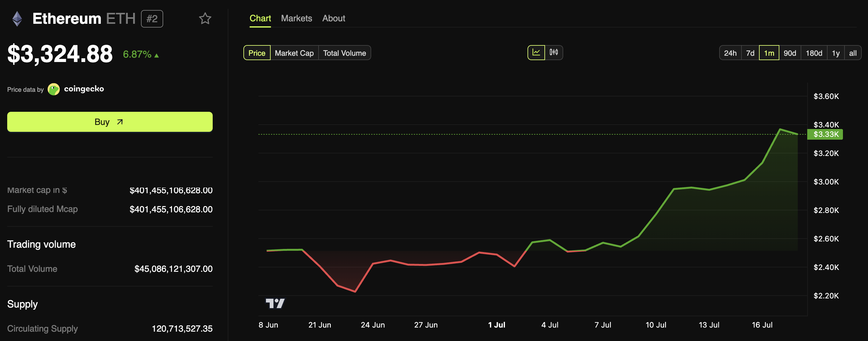This screenshot has height=341, width=868.
Task: Open the About tab
Action: click(333, 18)
